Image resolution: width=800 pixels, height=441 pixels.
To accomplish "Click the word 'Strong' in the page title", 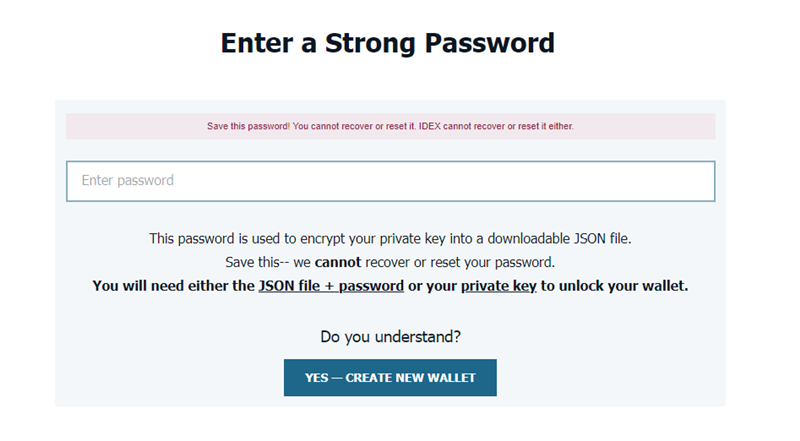I will click(370, 43).
